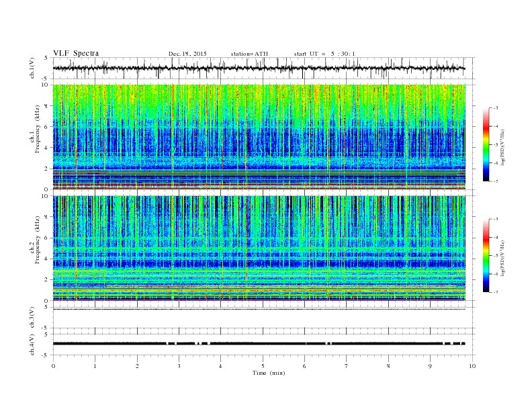Click the "Time (min)" x-axis title
The height and width of the screenshot is (411, 532).
[x=269, y=373]
